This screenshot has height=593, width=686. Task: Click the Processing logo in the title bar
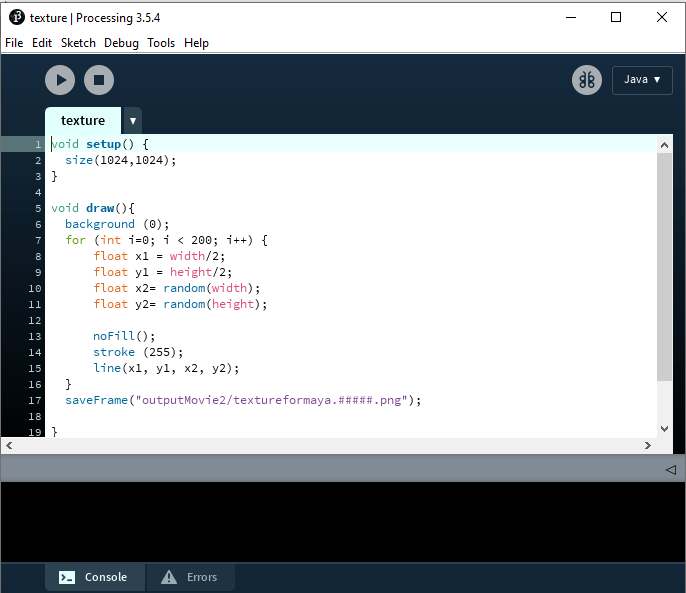(16, 17)
